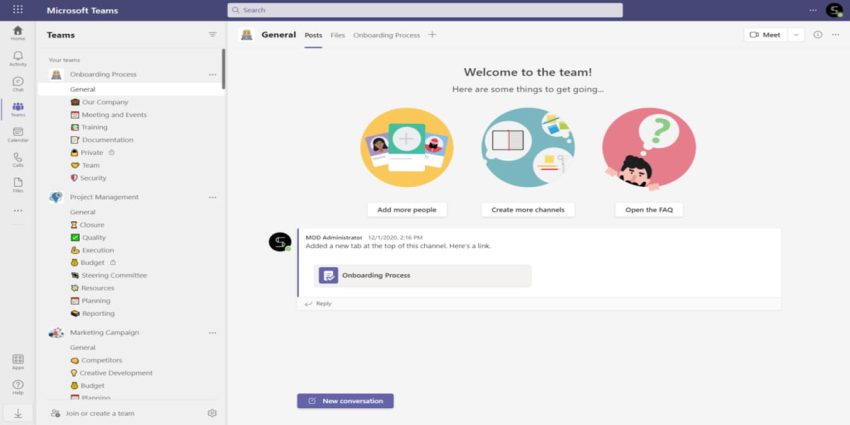Go to Home in the app rail
850x425 pixels.
(x=18, y=33)
